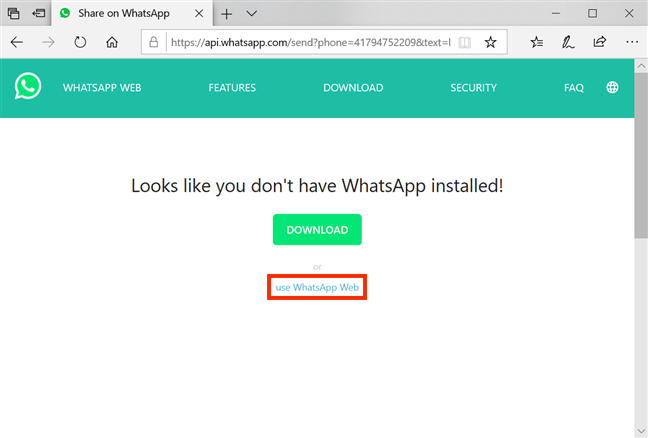Click the padlock site security icon
648x438 pixels.
[x=153, y=42]
